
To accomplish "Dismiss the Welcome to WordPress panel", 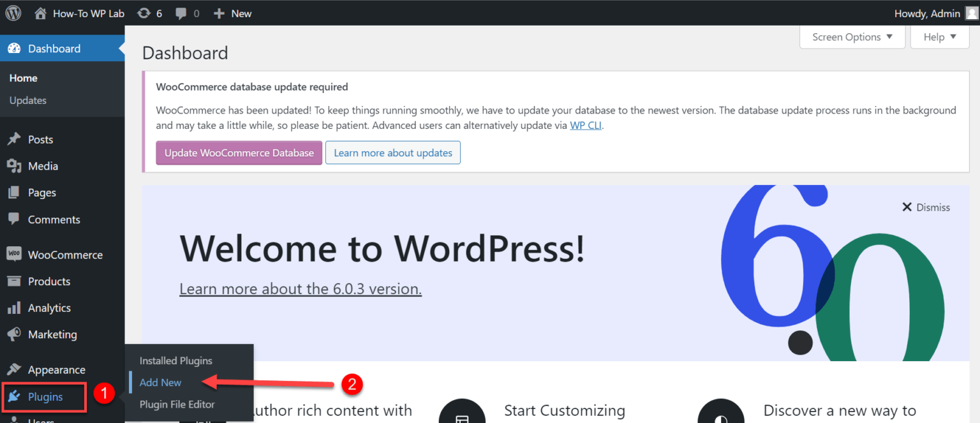I will (926, 207).
